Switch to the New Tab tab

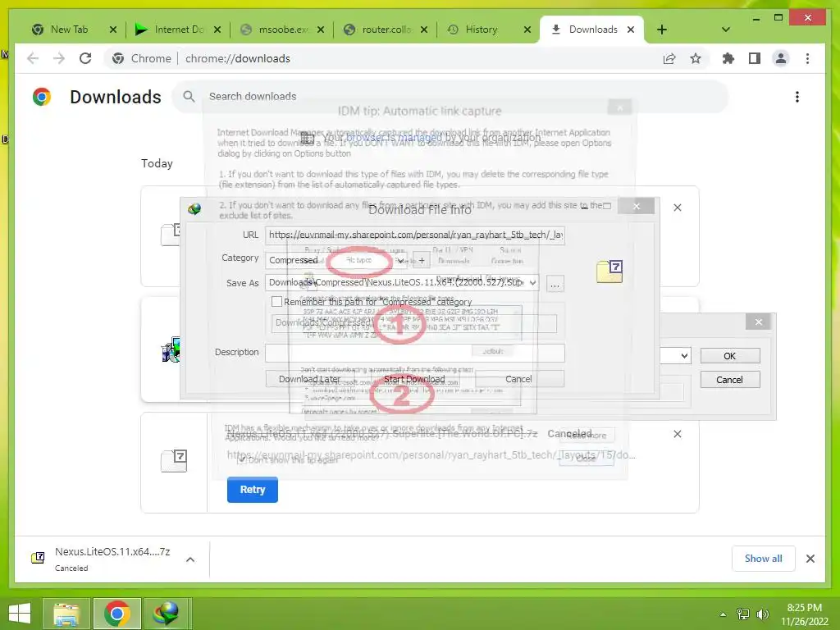click(69, 30)
